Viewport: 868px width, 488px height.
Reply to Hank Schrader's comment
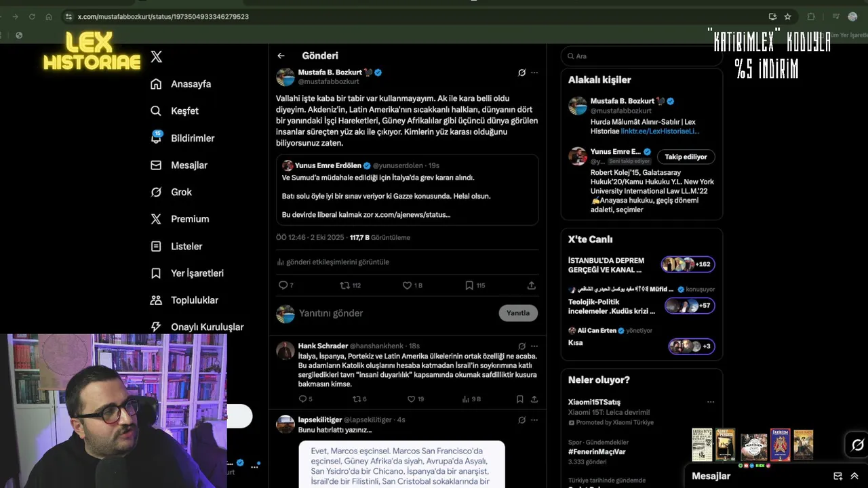click(305, 399)
